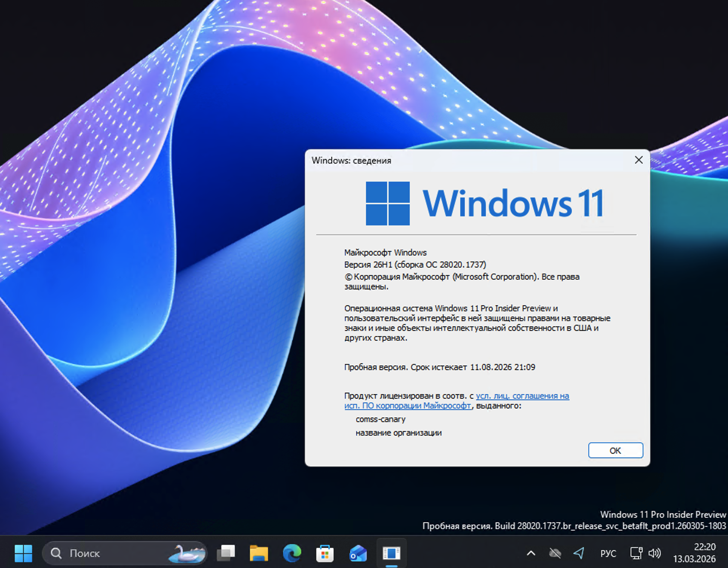Expand hidden system tray icons
The height and width of the screenshot is (568, 728).
531,553
